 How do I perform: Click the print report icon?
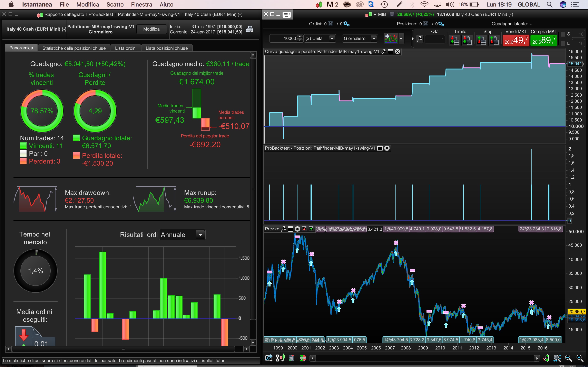coord(249,29)
